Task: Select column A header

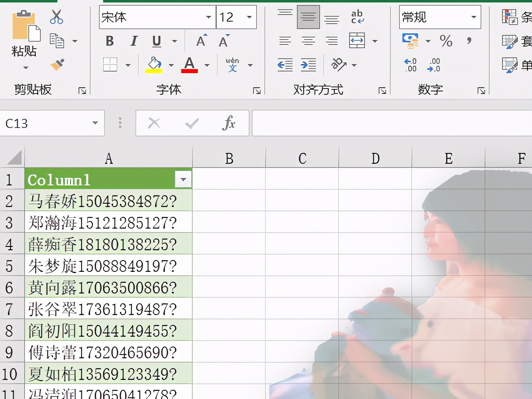Action: click(x=108, y=158)
